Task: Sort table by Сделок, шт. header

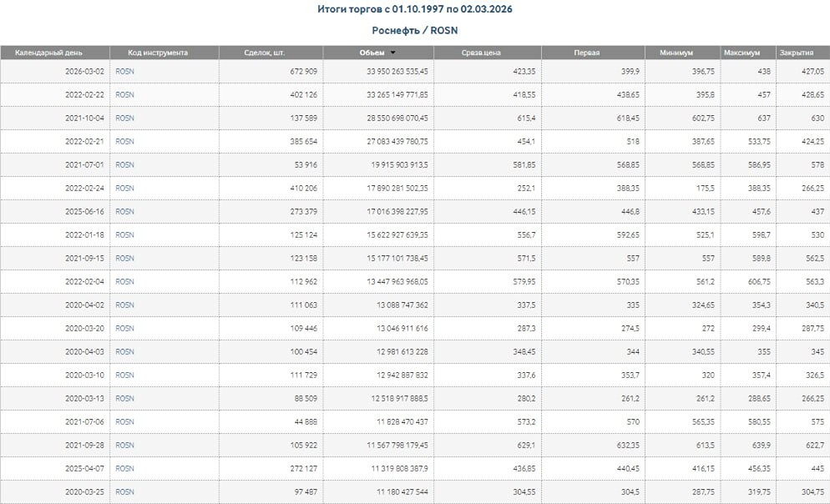Action: tap(271, 53)
